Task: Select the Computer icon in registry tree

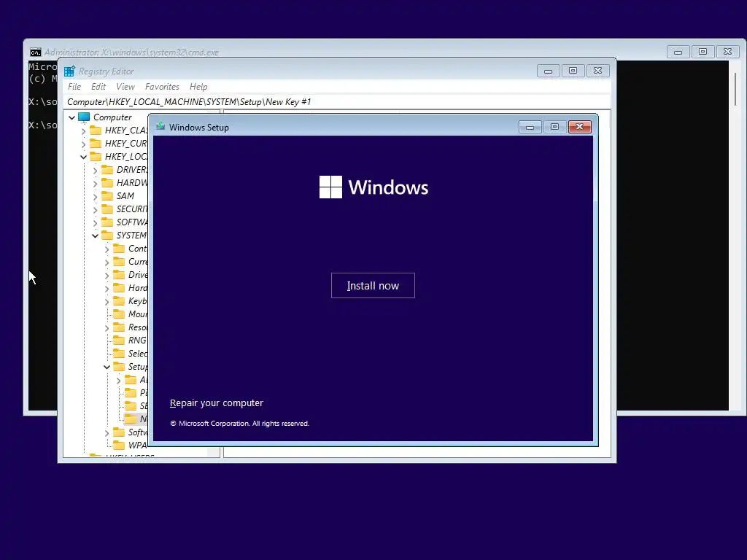Action: point(84,117)
